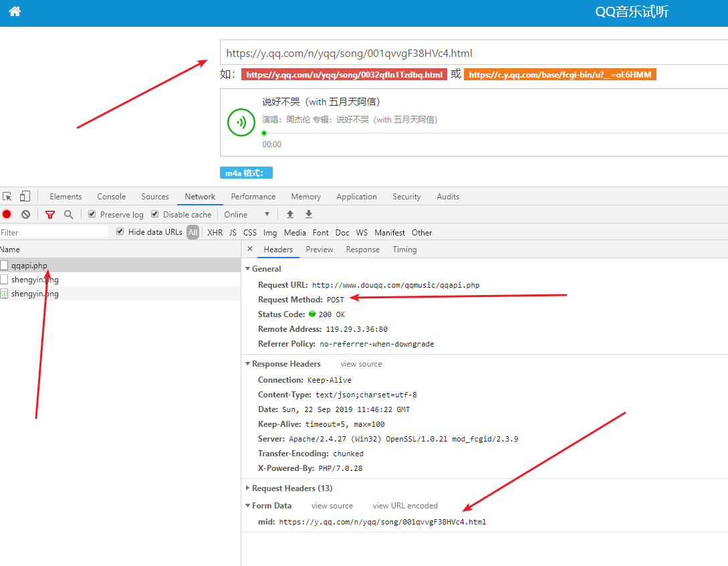Focus the network Filter text field
Viewport: 728px width, 566px height.
coord(53,232)
